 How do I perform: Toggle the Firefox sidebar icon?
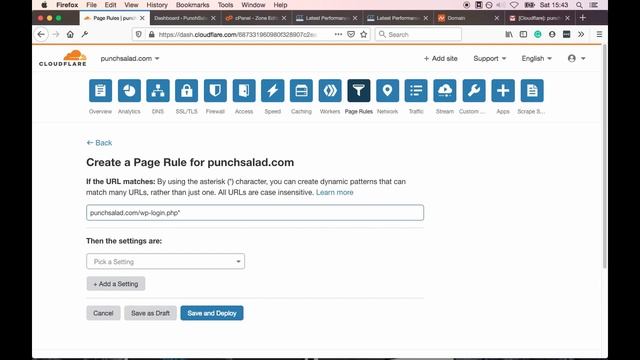pyautogui.click(x=523, y=34)
